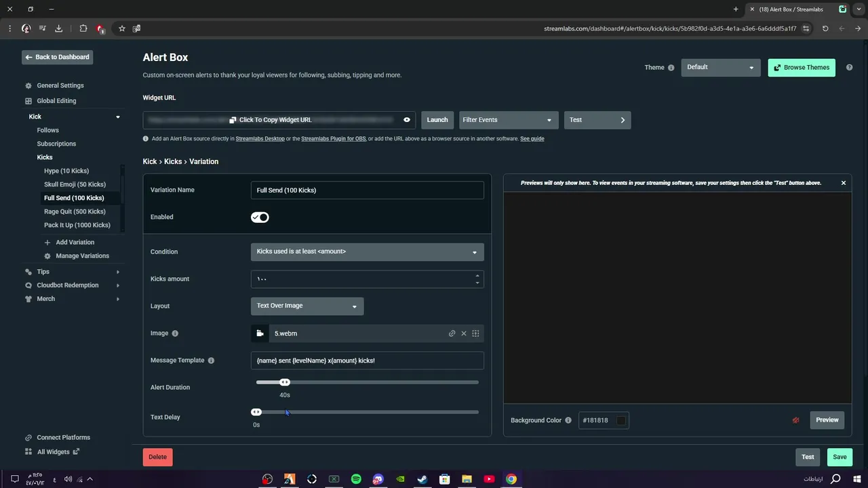
Task: Open the See guide link
Action: point(532,139)
